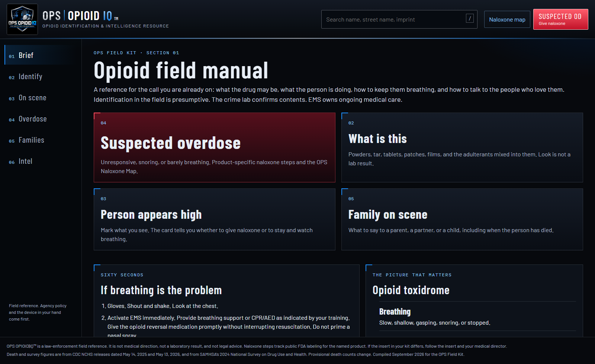
Task: Click the Suspected OD give naloxone button
Action: click(x=560, y=19)
